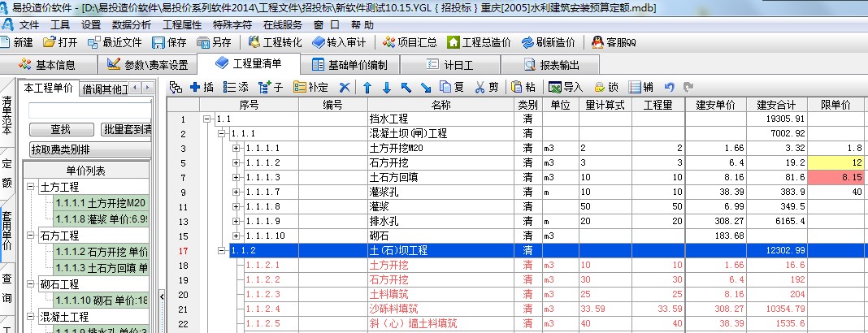Click the undo arrow icon
This screenshot has height=333, width=868.
[x=669, y=87]
